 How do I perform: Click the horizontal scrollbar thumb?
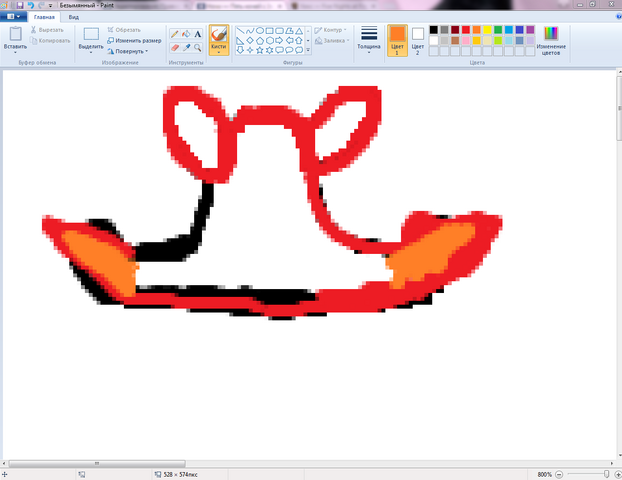coord(97,463)
